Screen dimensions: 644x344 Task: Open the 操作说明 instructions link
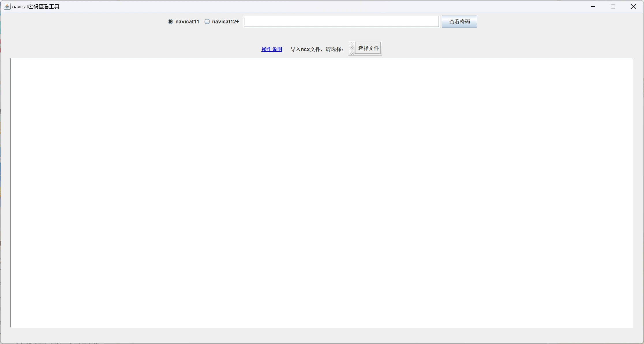[x=272, y=49]
